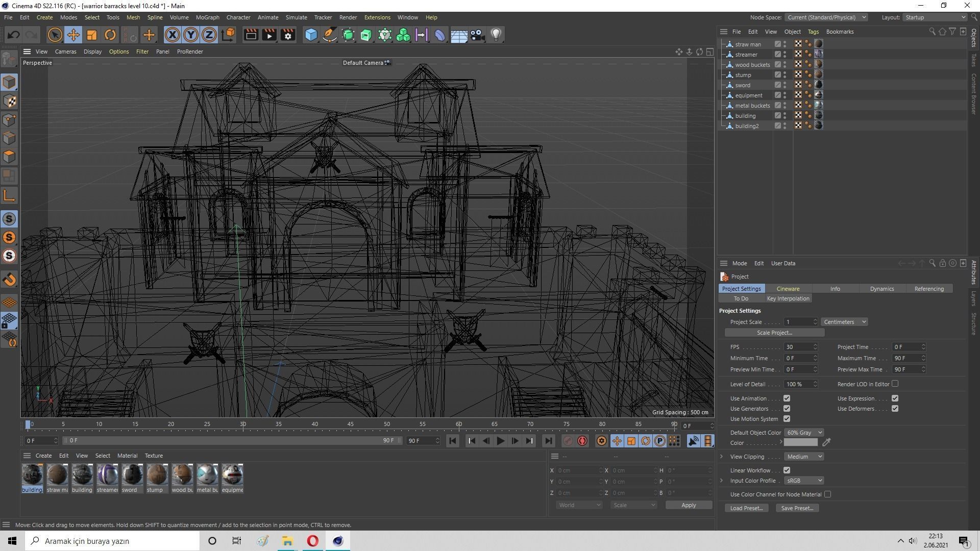
Task: Click Render View clapperboard icon
Action: [251, 35]
